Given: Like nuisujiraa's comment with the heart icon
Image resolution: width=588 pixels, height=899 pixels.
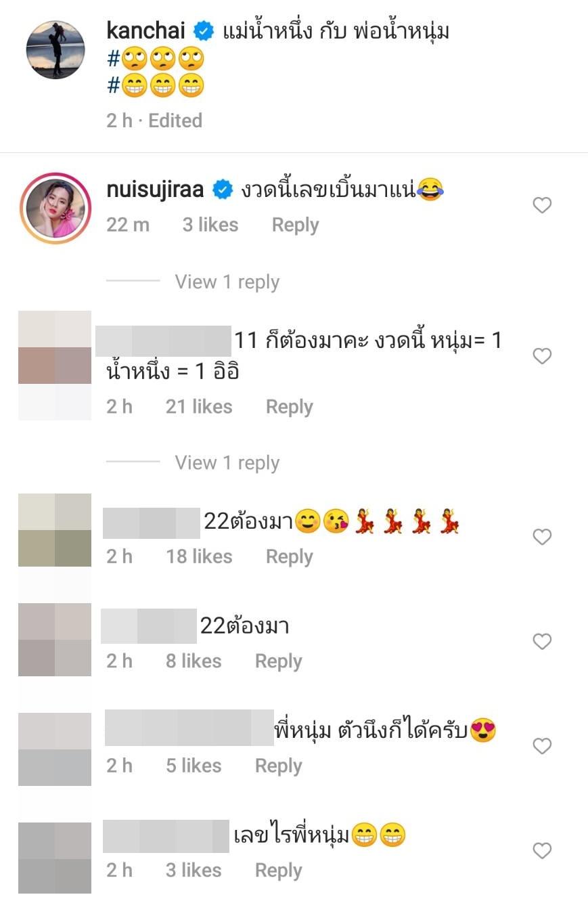Looking at the screenshot, I should (x=542, y=205).
